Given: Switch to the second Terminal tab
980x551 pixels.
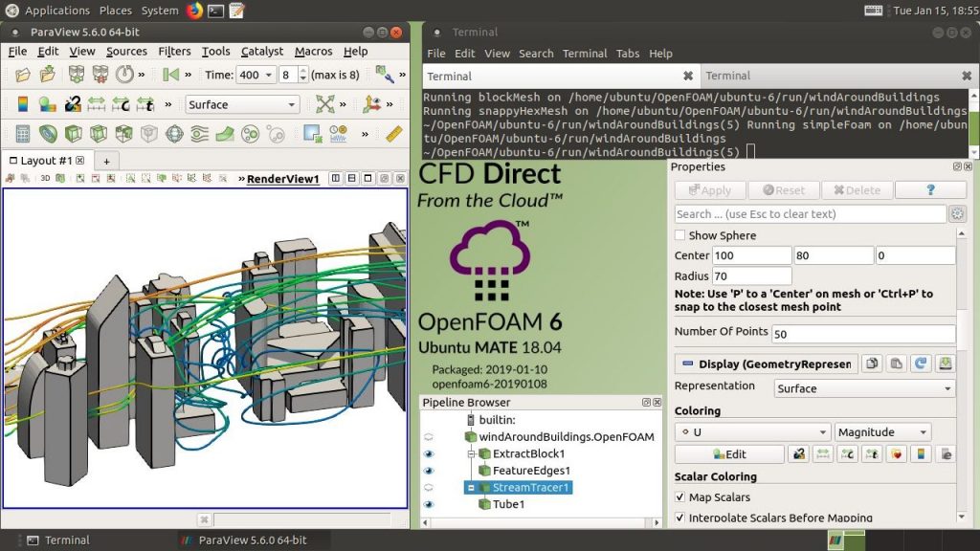Looking at the screenshot, I should pos(839,76).
